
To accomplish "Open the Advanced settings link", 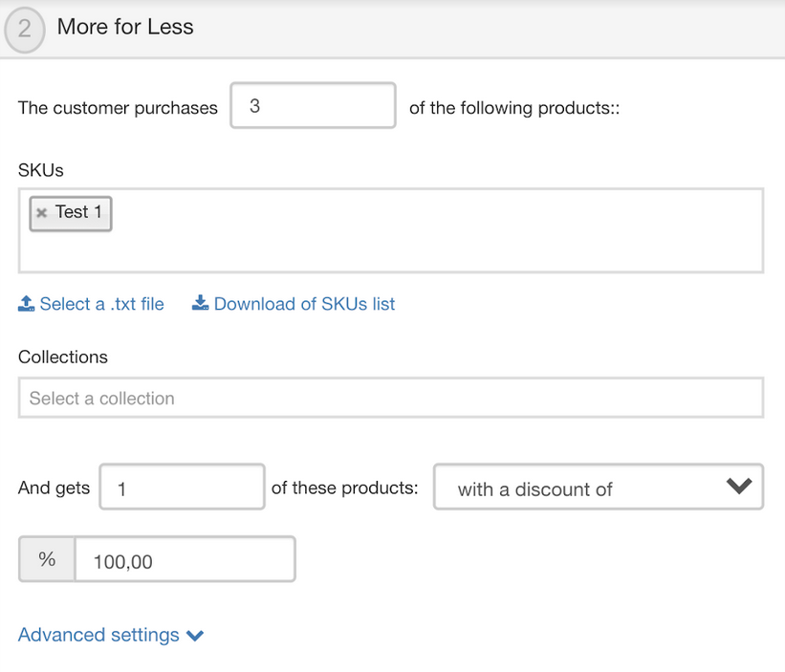I will (98, 635).
